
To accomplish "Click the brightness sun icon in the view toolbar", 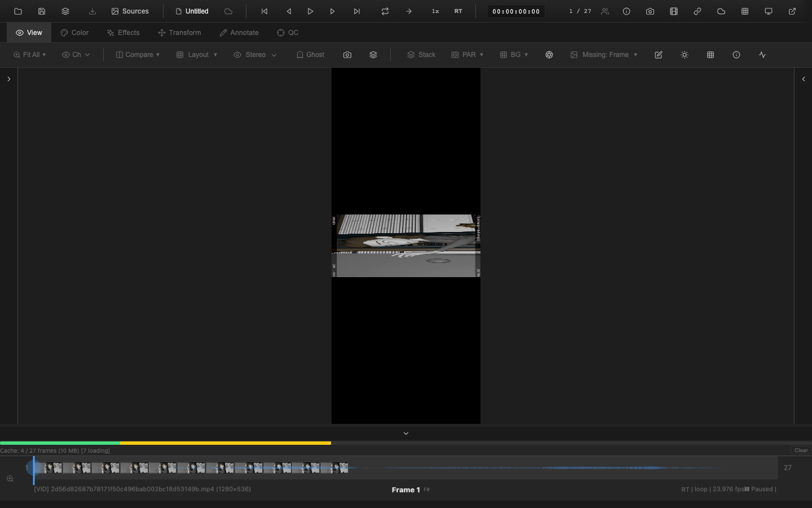I will click(x=685, y=55).
